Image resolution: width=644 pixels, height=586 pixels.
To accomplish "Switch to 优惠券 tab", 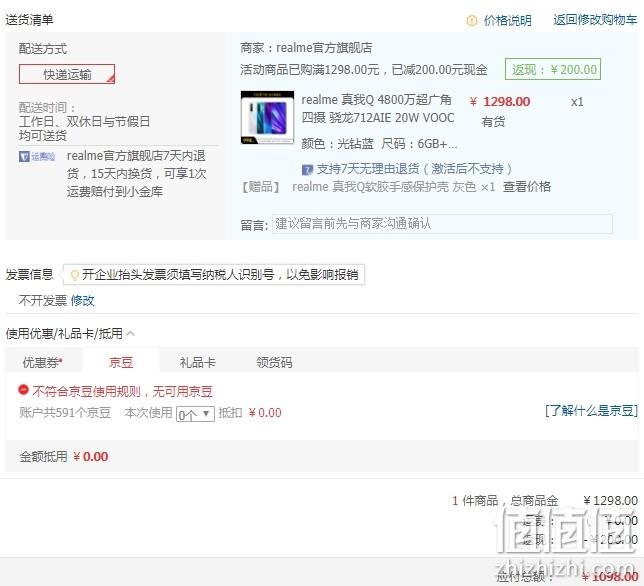I will tap(42, 362).
